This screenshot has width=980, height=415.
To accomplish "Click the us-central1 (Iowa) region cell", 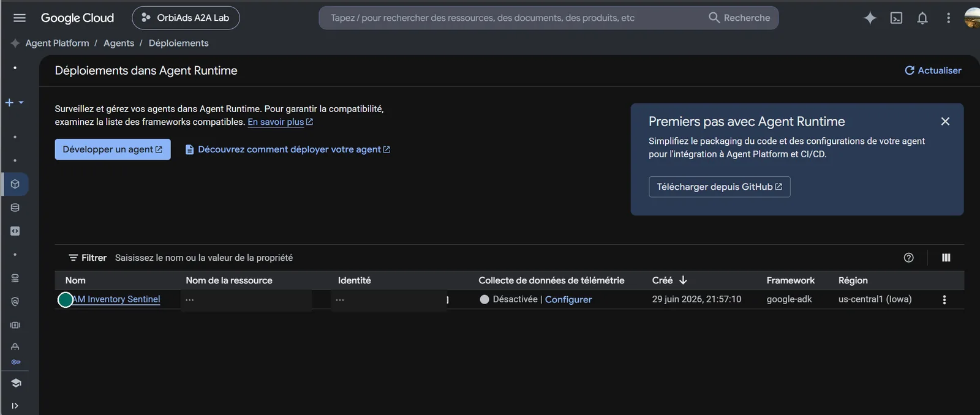I will point(875,299).
